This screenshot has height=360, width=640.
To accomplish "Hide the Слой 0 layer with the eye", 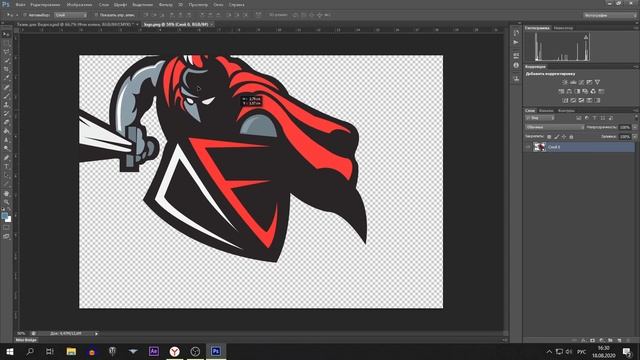I will click(x=528, y=147).
